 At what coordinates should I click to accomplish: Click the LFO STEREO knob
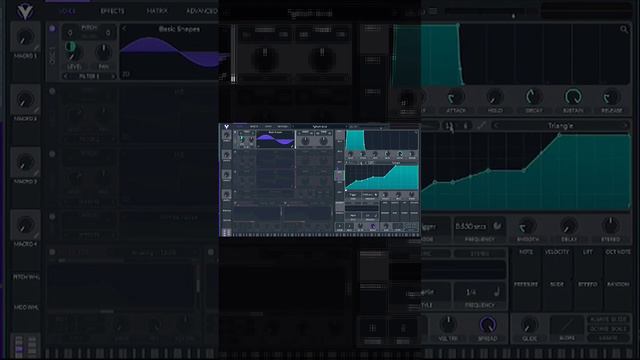[611, 226]
